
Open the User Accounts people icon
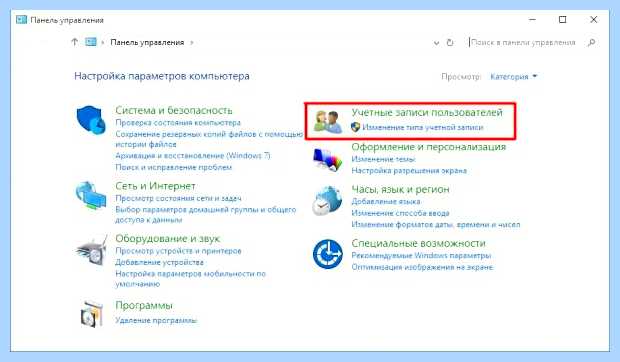point(328,122)
